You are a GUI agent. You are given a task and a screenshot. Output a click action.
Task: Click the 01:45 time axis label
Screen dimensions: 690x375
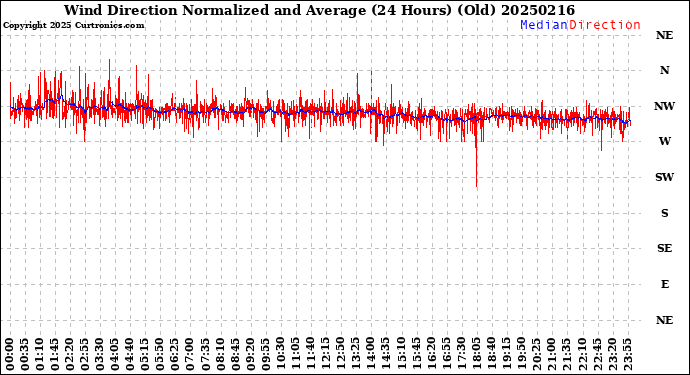tap(55, 354)
